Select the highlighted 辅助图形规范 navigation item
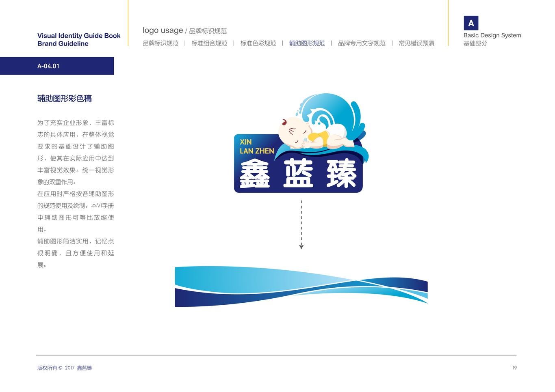The height and width of the screenshot is (392, 555). tap(307, 43)
